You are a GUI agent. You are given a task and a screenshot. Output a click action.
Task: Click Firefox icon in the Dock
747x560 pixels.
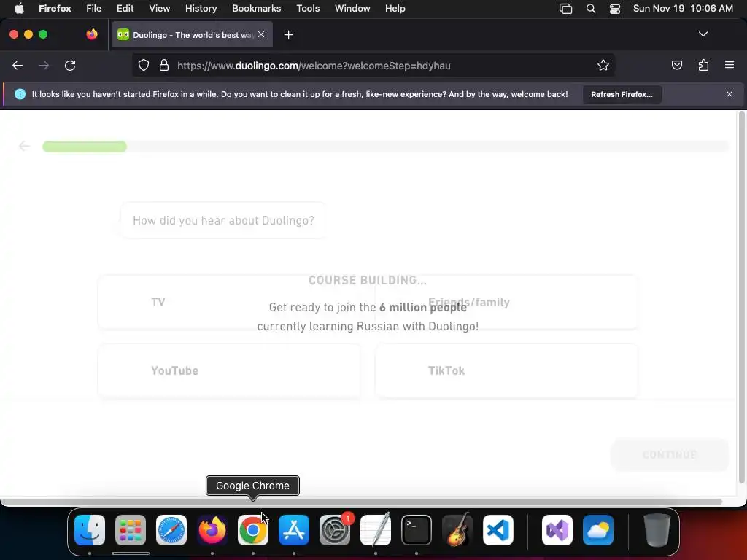(x=212, y=530)
